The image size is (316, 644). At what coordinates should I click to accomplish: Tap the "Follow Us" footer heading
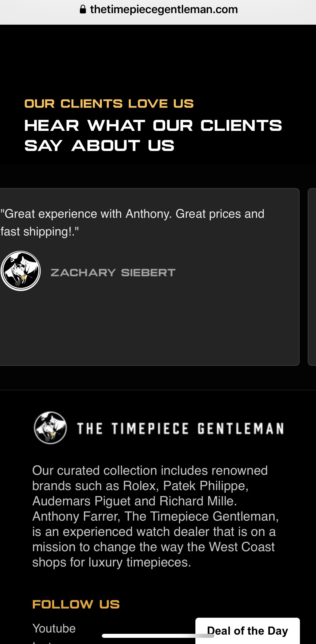[76, 605]
